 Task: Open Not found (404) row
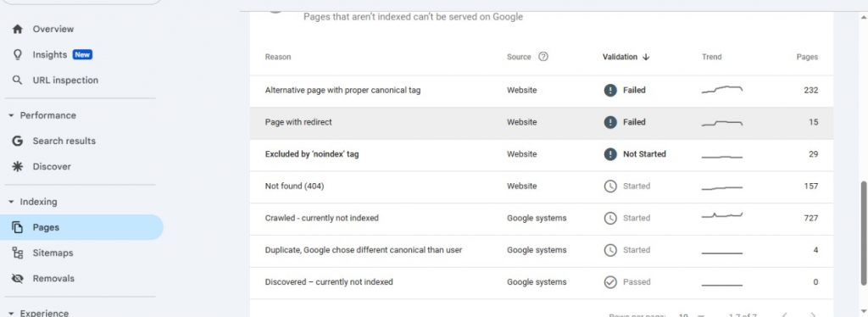coord(542,186)
